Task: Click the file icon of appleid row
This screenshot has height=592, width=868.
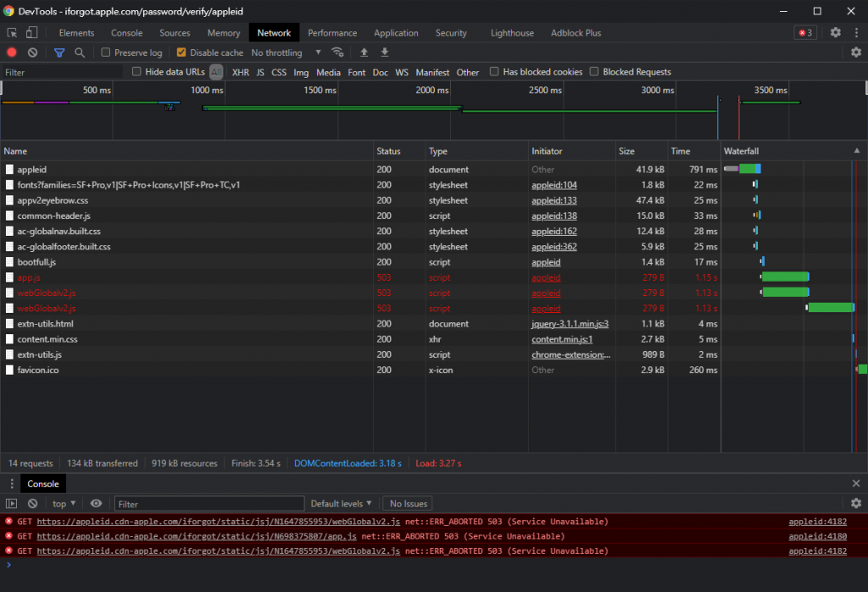Action: click(9, 170)
